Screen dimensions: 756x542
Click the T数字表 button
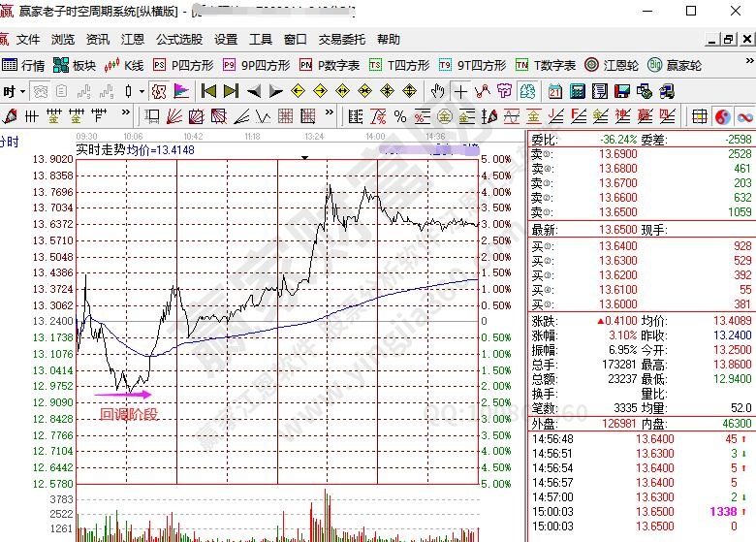coord(545,65)
